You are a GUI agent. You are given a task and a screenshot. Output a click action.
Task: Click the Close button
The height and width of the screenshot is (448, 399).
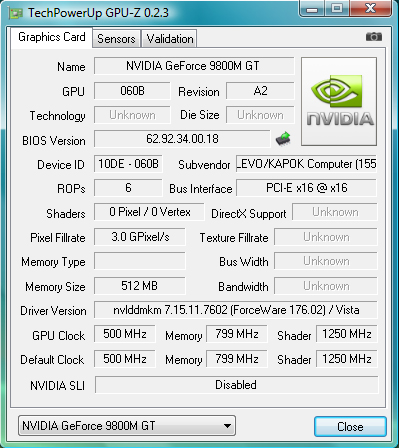tap(350, 426)
